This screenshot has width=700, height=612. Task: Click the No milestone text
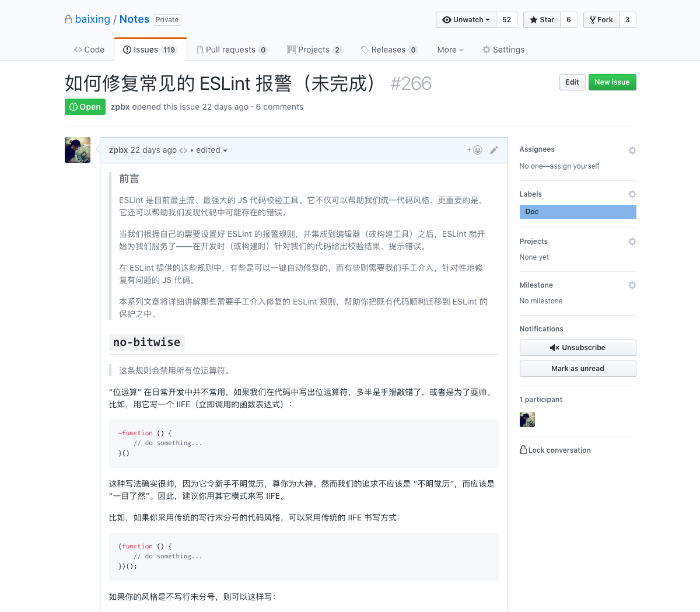(541, 301)
